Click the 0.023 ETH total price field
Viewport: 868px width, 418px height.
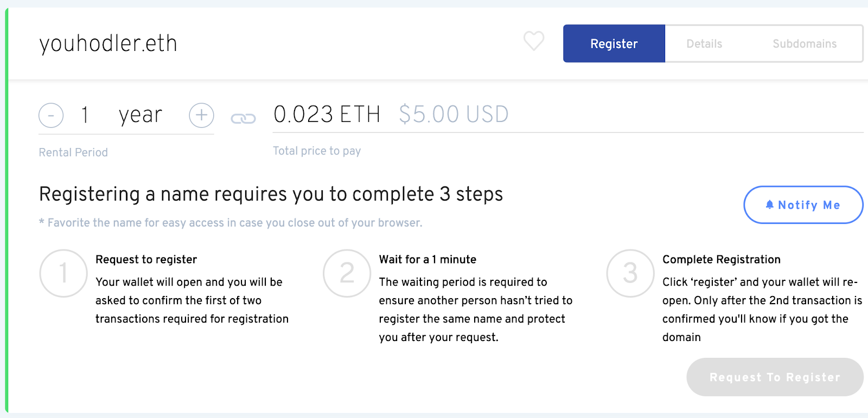click(x=327, y=114)
